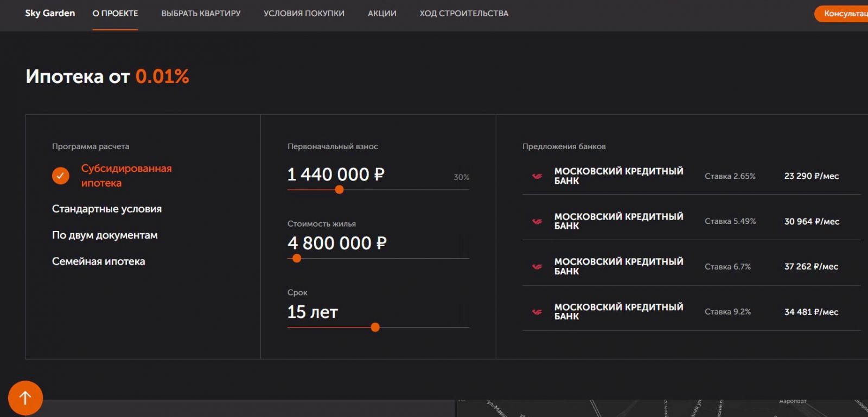Click the Ипотека от 0.01% heading

click(x=107, y=76)
